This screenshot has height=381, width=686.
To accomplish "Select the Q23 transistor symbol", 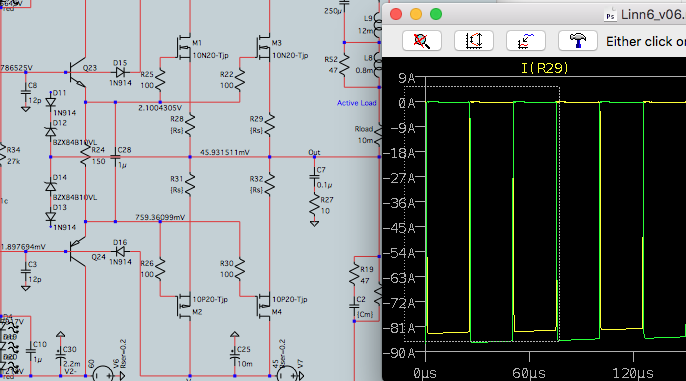I will pos(77,72).
